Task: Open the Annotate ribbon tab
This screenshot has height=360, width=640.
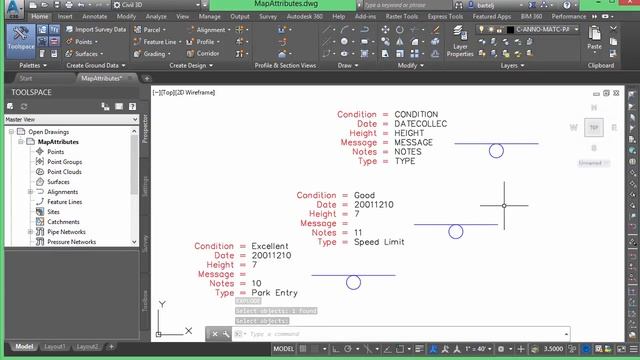Action: point(95,16)
